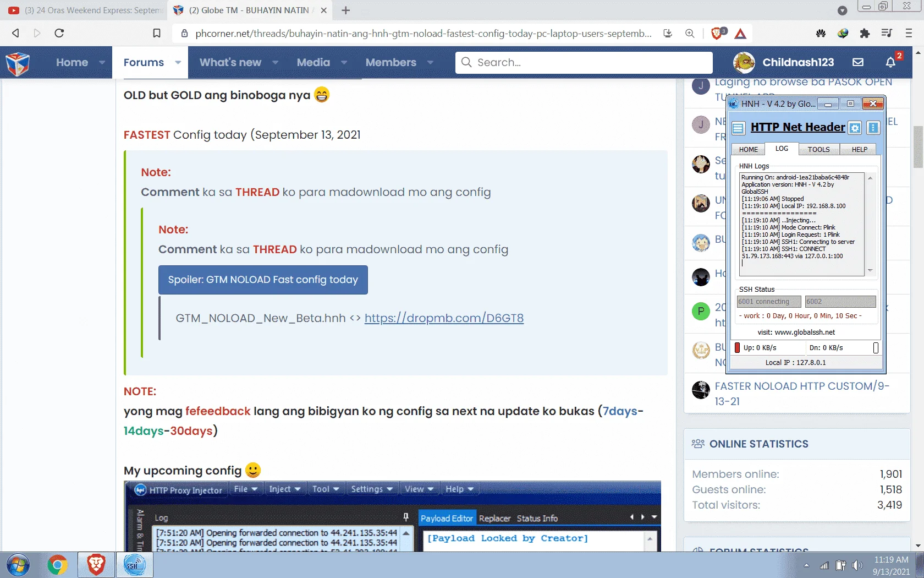The height and width of the screenshot is (578, 924).
Task: Go to Home in forum navigation
Action: coord(72,62)
